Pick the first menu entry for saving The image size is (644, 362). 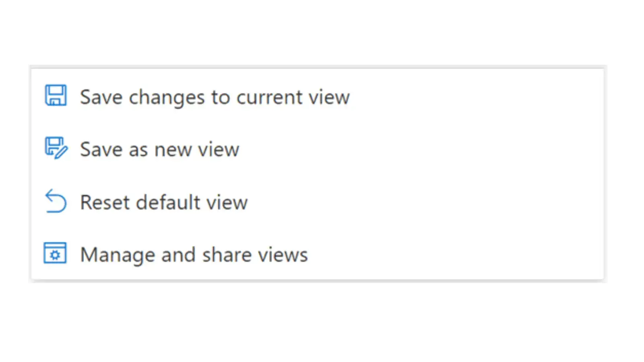click(x=317, y=97)
